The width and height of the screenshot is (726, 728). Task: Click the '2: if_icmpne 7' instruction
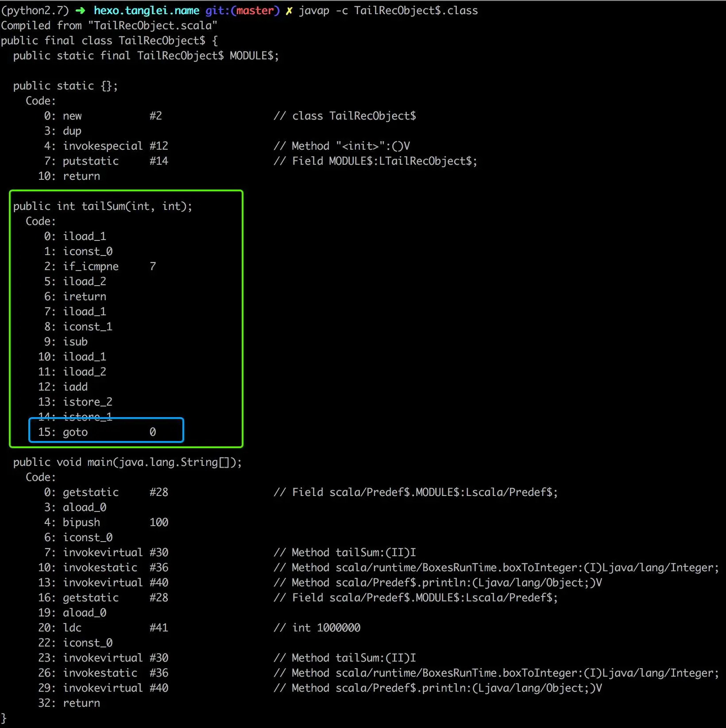pos(100,266)
